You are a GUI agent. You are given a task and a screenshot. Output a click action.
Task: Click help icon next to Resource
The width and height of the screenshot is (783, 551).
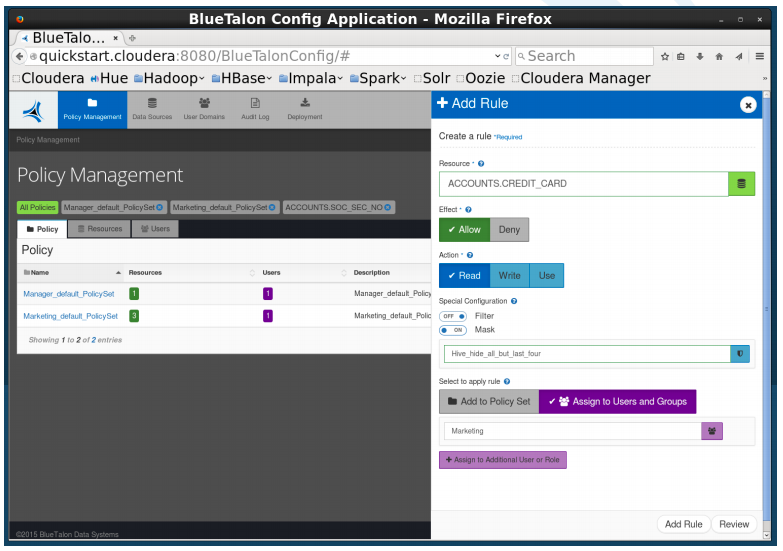[x=481, y=163]
